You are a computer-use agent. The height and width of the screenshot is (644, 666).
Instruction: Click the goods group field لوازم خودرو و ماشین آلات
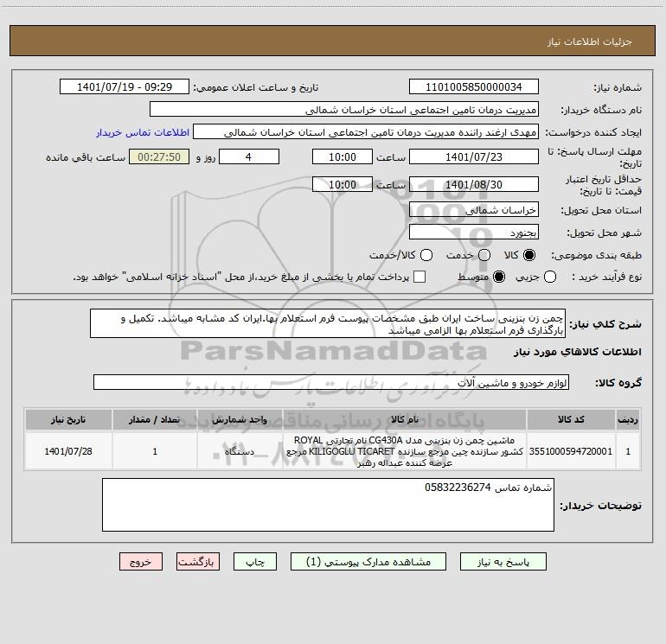coord(331,382)
